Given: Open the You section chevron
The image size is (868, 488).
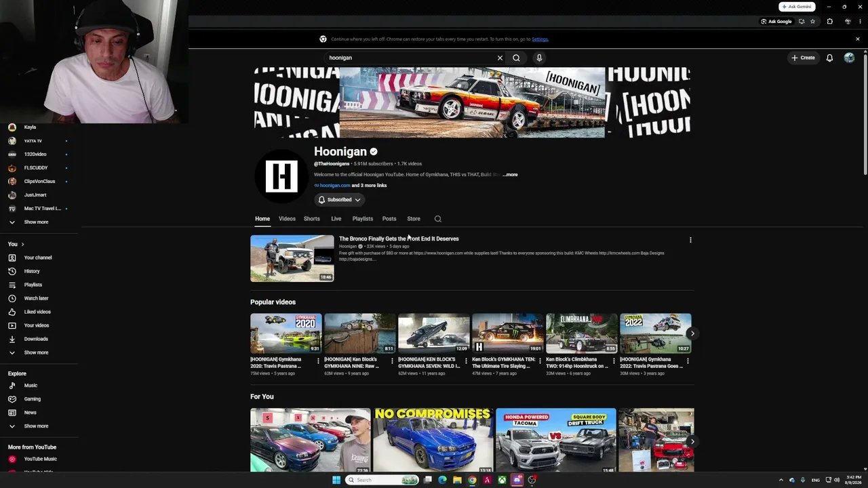Looking at the screenshot, I should (22, 244).
